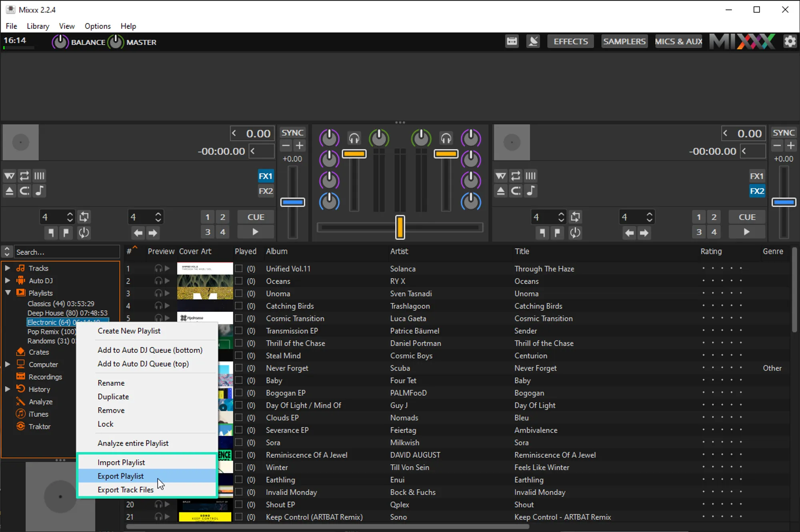Click left deck eject track icon

pyautogui.click(x=9, y=191)
